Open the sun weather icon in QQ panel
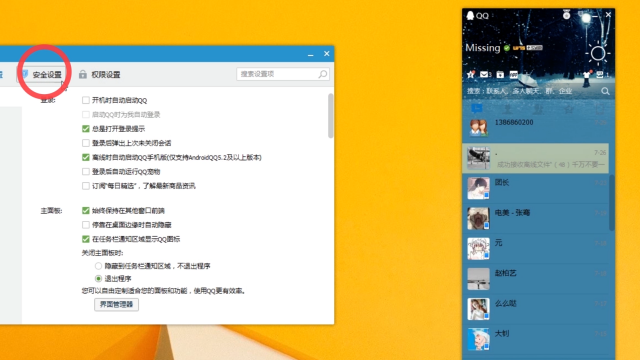The image size is (640, 360). (x=598, y=53)
